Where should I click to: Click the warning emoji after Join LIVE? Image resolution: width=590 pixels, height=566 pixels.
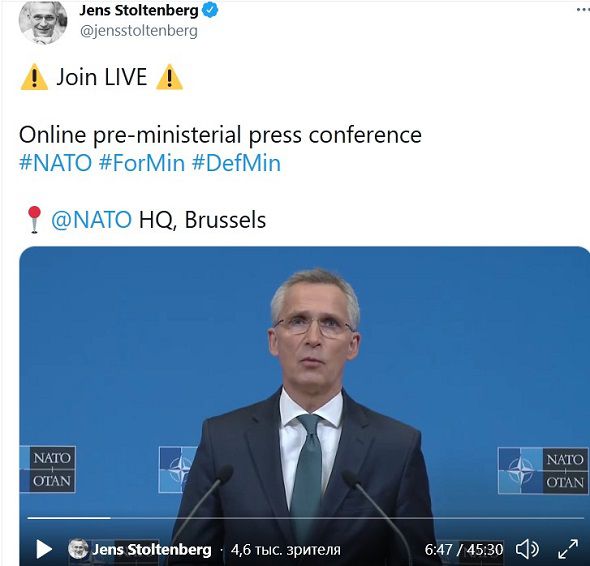pyautogui.click(x=169, y=77)
